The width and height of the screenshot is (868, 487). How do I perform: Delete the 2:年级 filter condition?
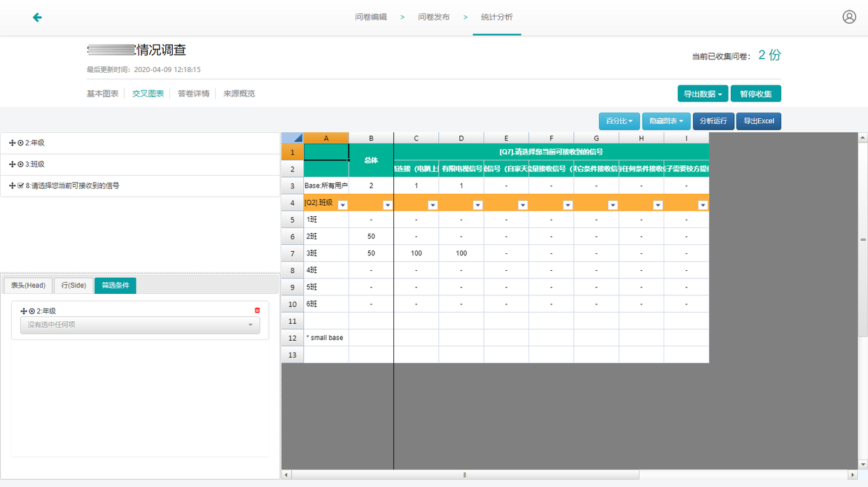257,311
